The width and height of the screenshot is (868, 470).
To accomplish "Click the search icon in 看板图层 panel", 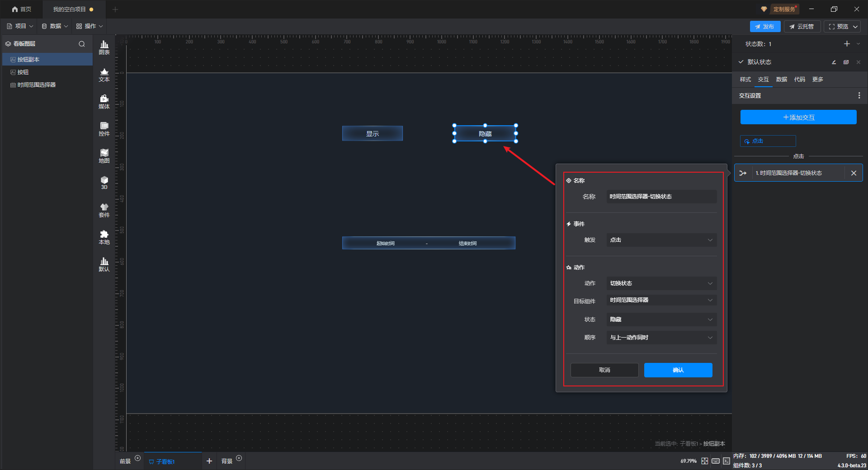I will tap(82, 44).
